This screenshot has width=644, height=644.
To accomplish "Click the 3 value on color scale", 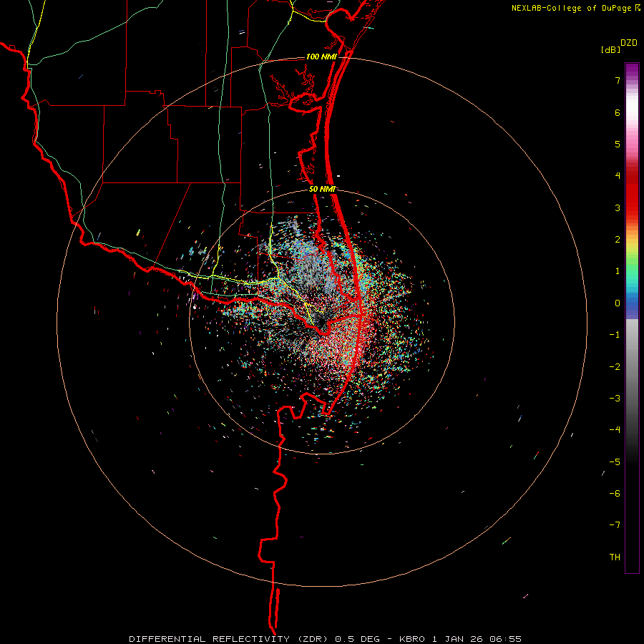I will (x=618, y=208).
